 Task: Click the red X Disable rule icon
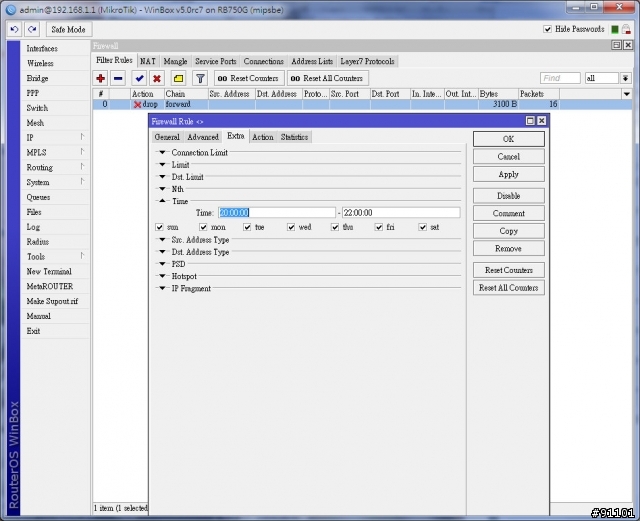(157, 78)
